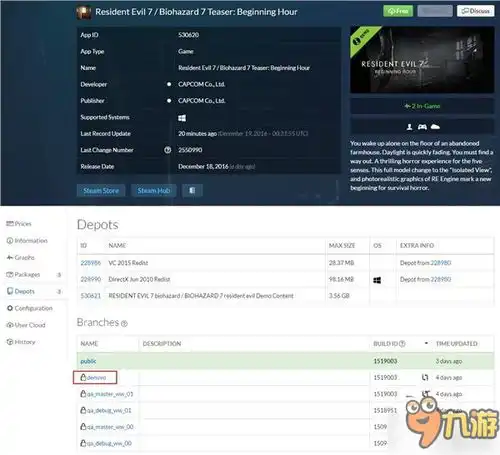Open the Graphs sidebar section
Image resolution: width=500 pixels, height=455 pixels.
click(x=21, y=257)
